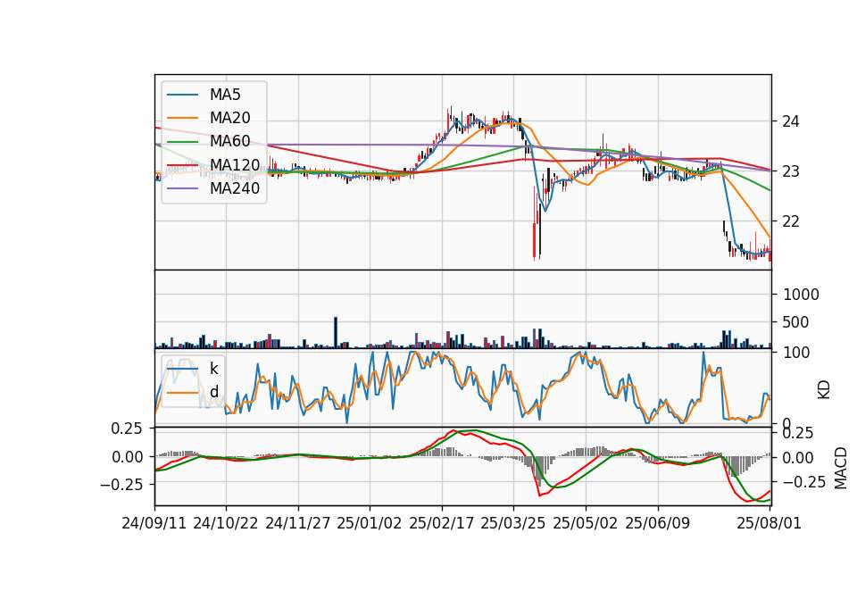The height and width of the screenshot is (616, 857).
Task: Click the k legend entry in KD panel
Action: point(214,369)
